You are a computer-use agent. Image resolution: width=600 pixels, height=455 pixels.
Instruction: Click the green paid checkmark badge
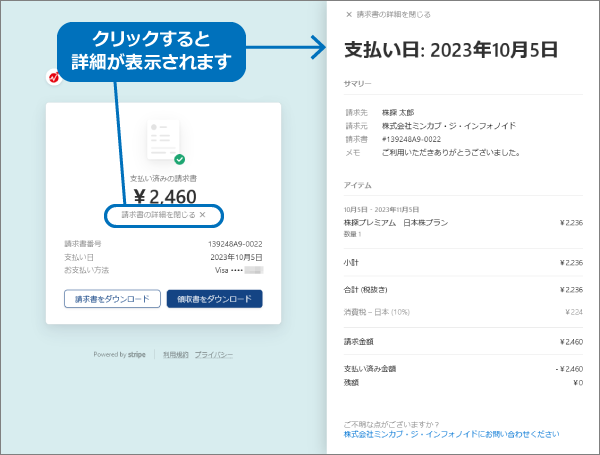pos(179,159)
